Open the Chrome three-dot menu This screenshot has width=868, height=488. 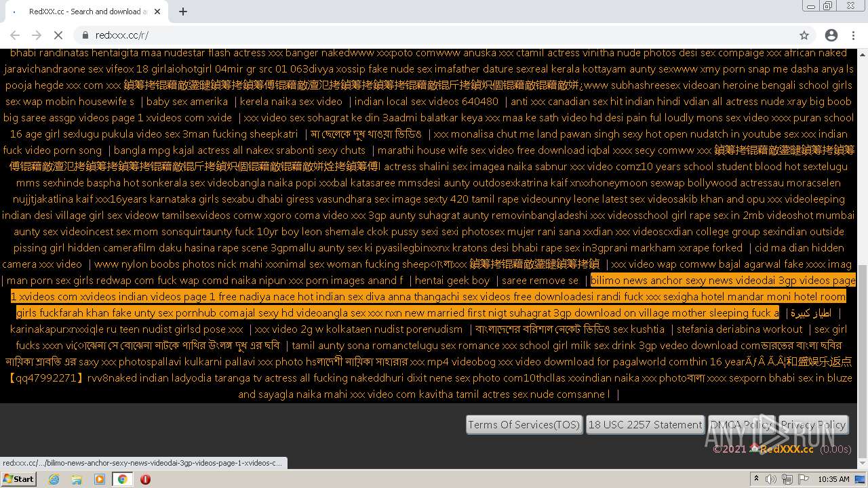[853, 35]
